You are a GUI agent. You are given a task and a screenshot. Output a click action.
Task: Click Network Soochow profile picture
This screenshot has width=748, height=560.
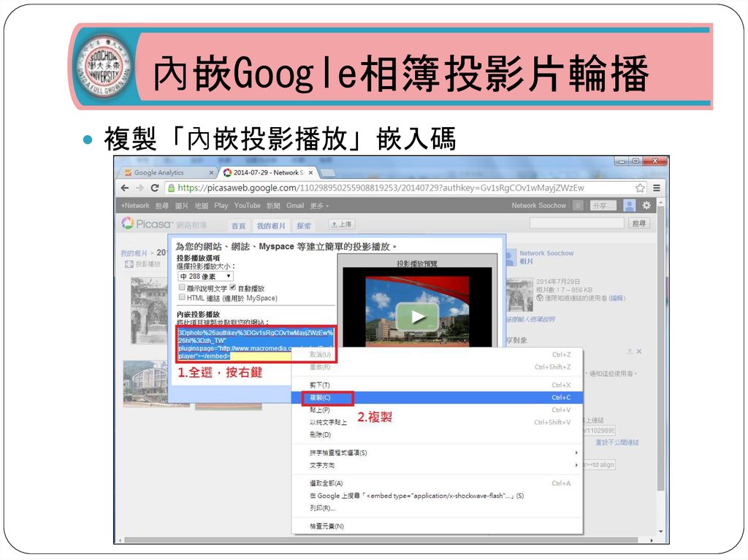pyautogui.click(x=511, y=258)
